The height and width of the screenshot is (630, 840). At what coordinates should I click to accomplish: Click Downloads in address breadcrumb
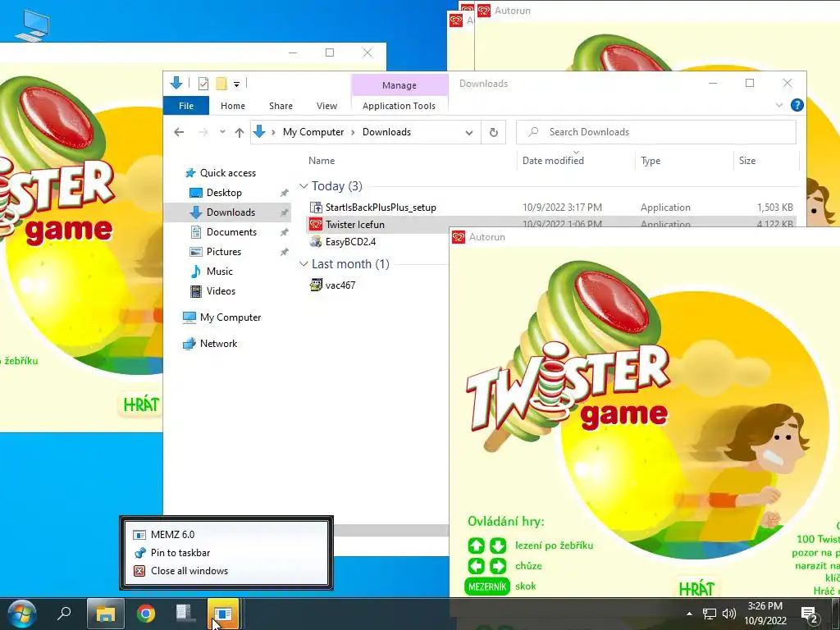[386, 132]
